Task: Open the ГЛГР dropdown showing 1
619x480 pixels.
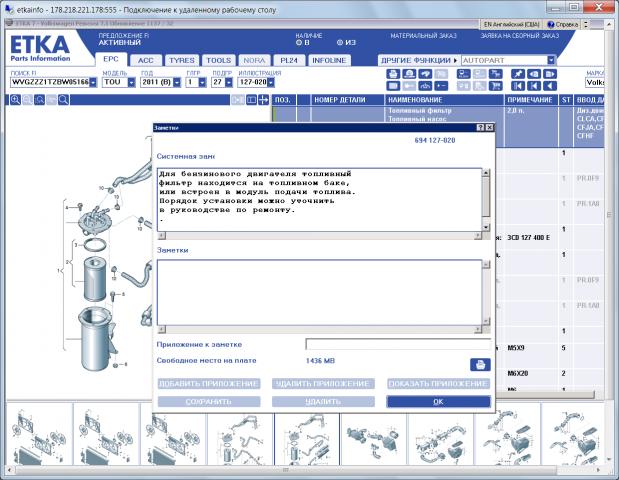Action: pyautogui.click(x=202, y=82)
